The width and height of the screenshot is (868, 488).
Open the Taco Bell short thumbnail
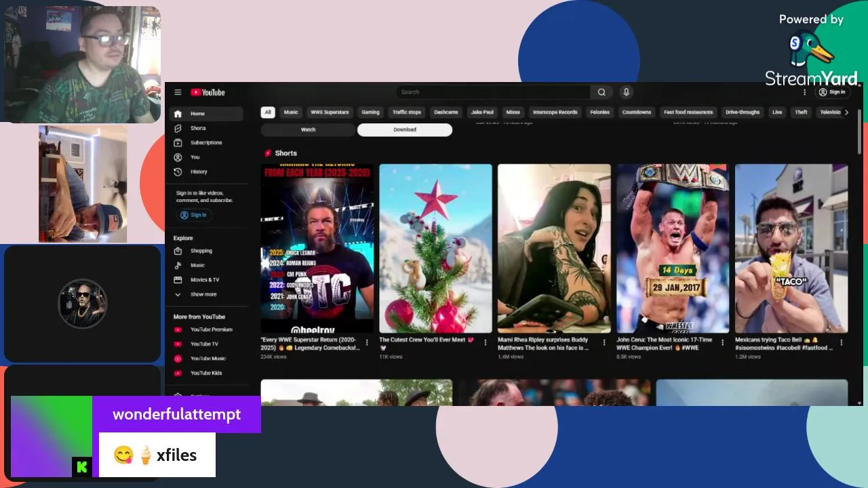791,249
